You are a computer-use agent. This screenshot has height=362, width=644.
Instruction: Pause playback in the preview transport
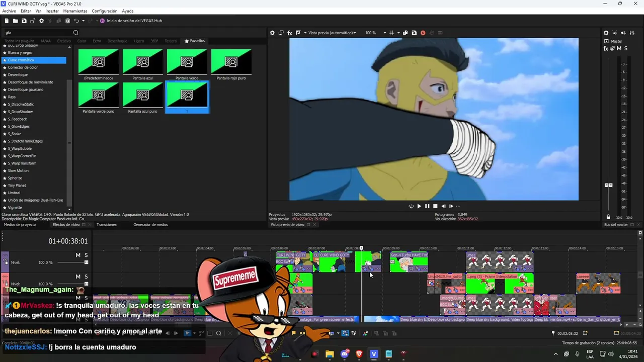pyautogui.click(x=427, y=206)
